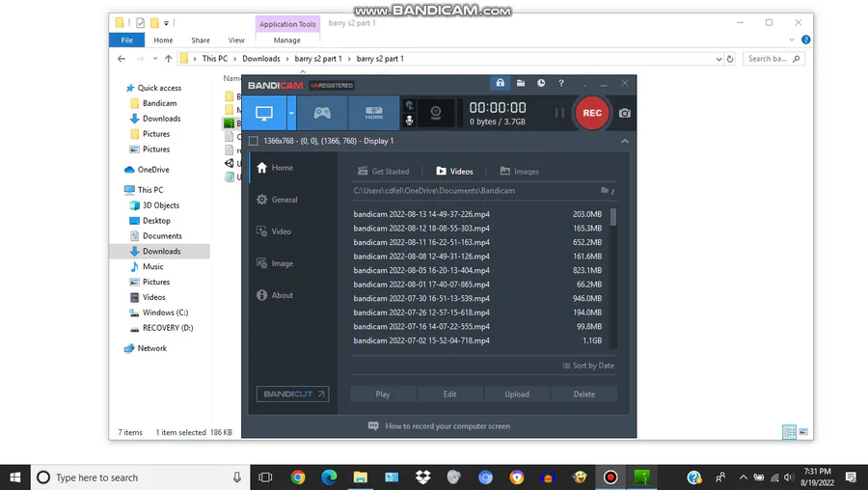Open Bandicam help question mark

pos(561,83)
